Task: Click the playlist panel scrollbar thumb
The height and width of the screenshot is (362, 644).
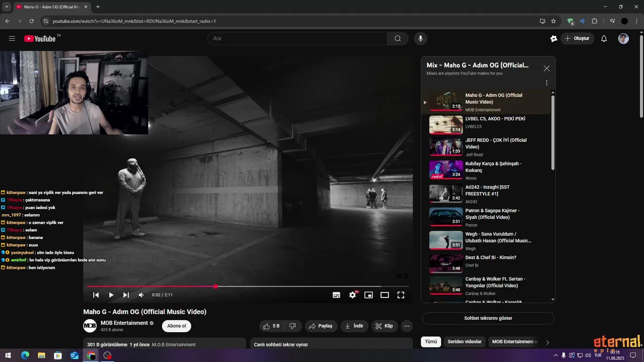Action: click(553, 132)
